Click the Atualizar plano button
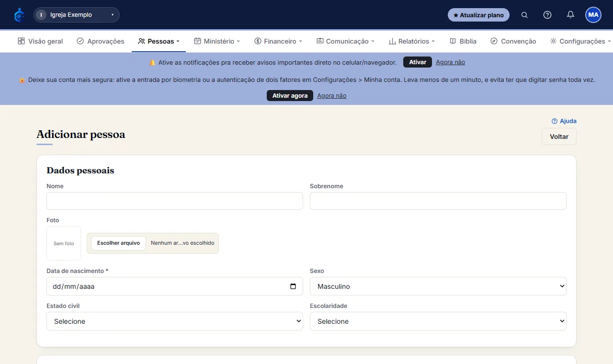Image resolution: width=613 pixels, height=364 pixels. point(478,15)
